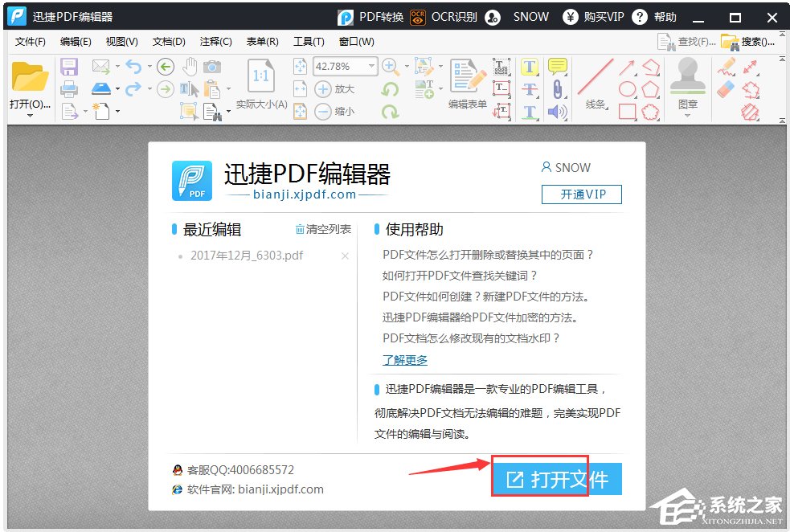
Task: Select the Underline Text tool
Action: [x=529, y=112]
